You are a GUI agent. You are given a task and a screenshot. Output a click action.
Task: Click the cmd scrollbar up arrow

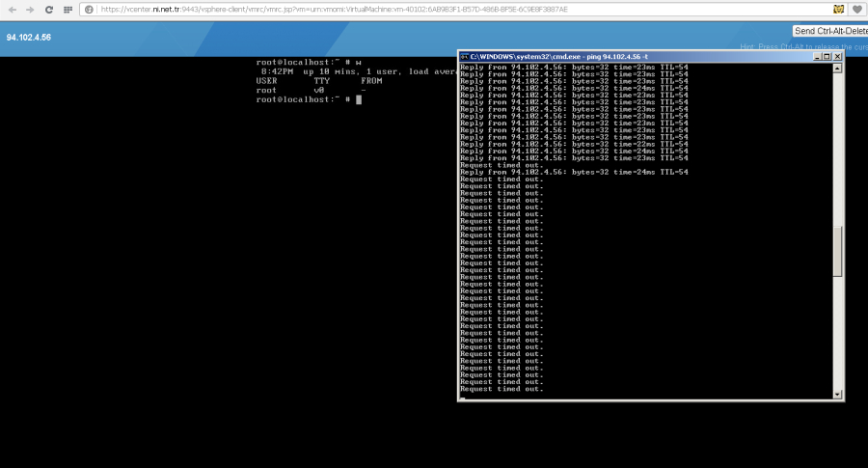click(837, 69)
